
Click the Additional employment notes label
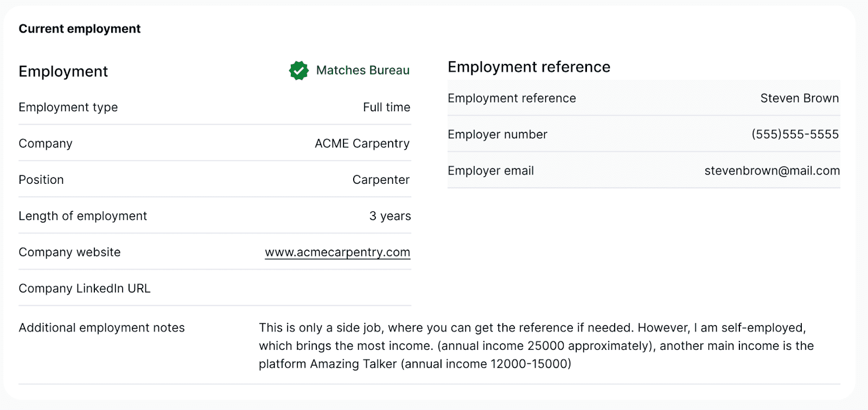click(102, 328)
